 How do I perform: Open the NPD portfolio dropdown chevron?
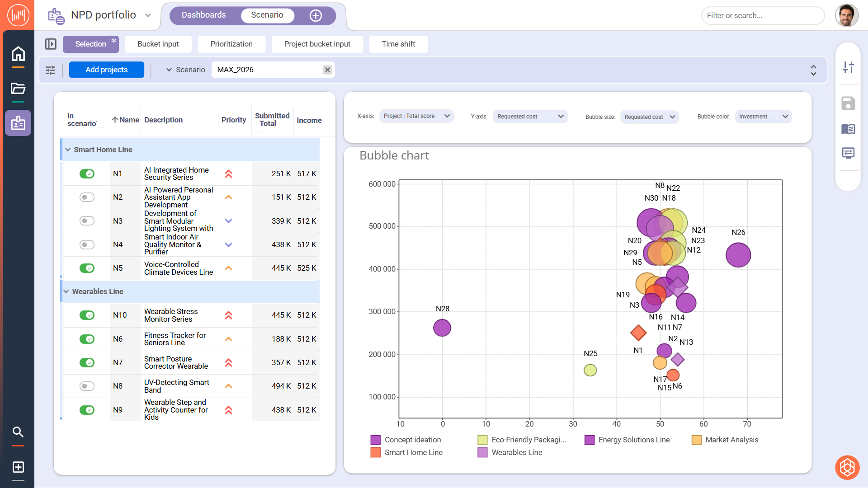pyautogui.click(x=148, y=15)
